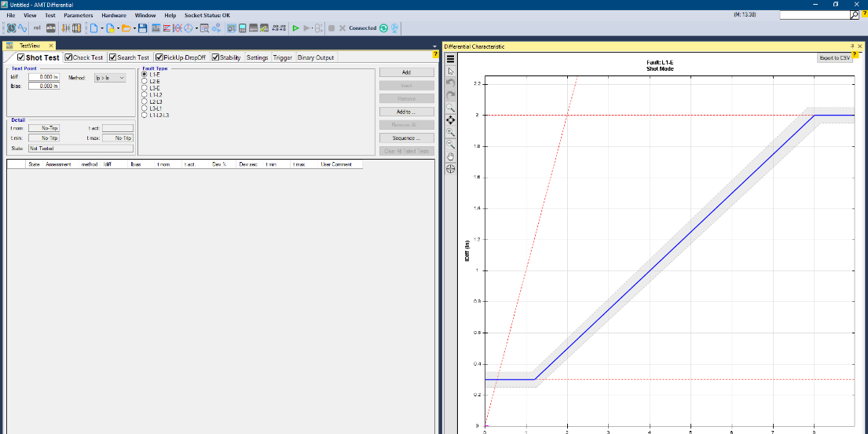Select the hand tool in chart toolbar

pos(451,156)
